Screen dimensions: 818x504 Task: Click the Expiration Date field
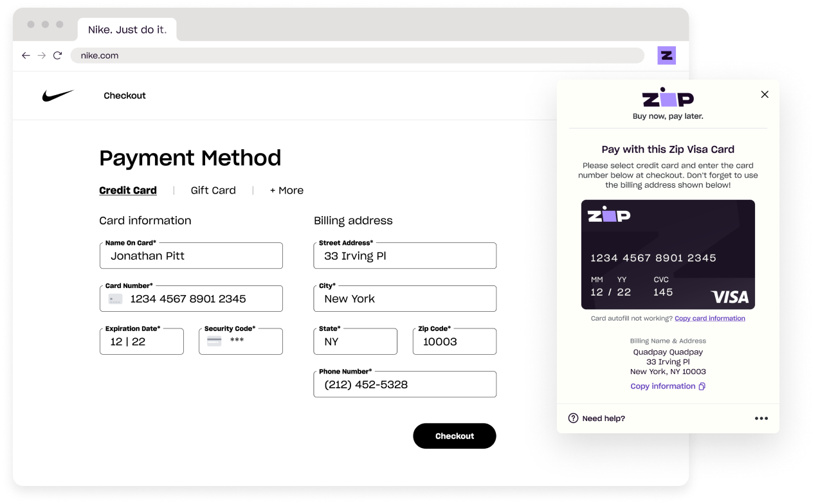coord(141,341)
